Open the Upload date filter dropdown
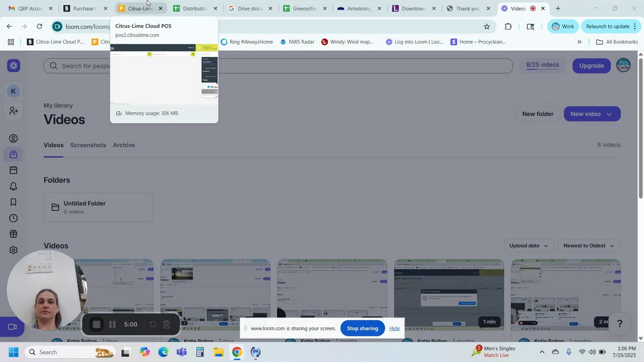This screenshot has height=362, width=644. (528, 246)
